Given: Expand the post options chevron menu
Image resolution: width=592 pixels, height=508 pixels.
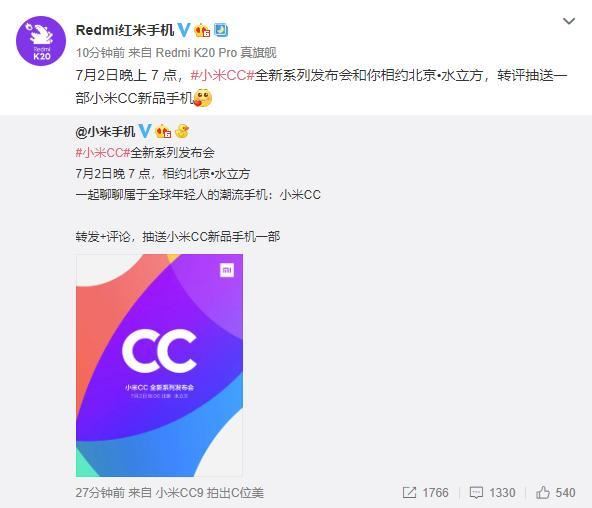Looking at the screenshot, I should [569, 21].
